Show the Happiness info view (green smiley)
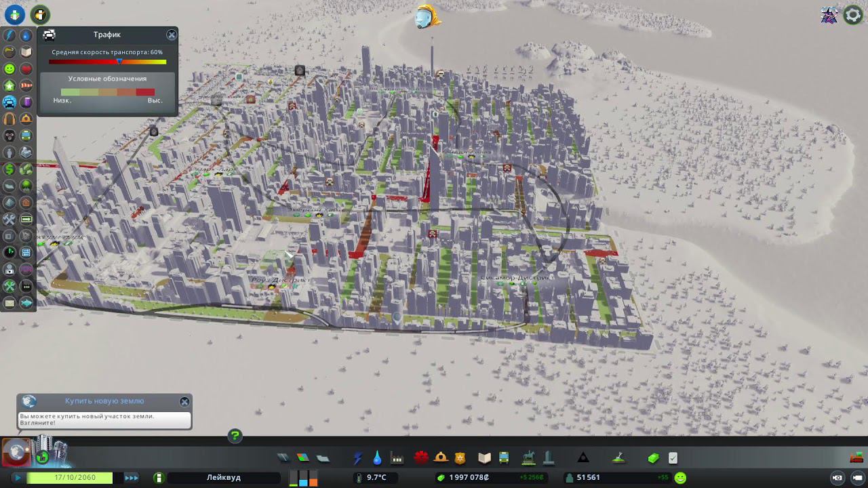This screenshot has height=488, width=868. point(9,69)
